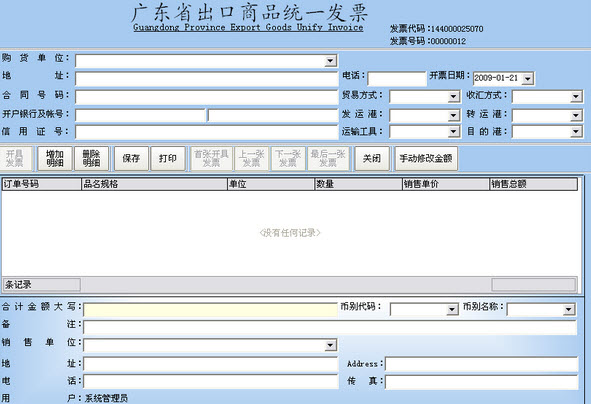Expand the 运输工具 dropdown
Screen dimensions: 591x404
click(x=453, y=132)
